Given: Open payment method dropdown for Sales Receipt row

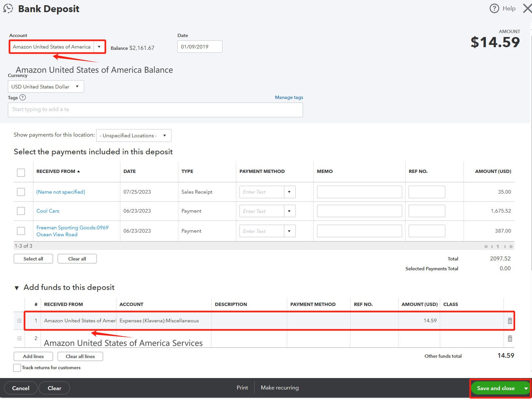Looking at the screenshot, I should coord(289,192).
